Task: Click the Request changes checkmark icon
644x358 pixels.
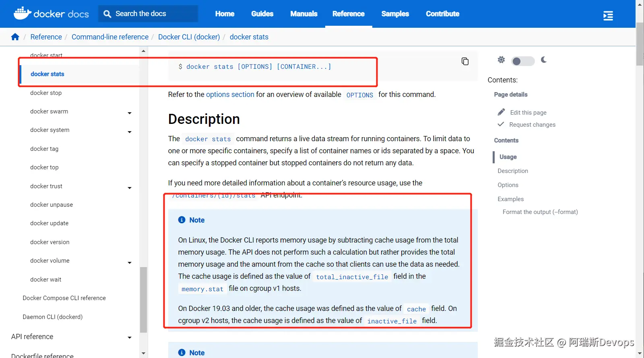Action: coord(501,124)
